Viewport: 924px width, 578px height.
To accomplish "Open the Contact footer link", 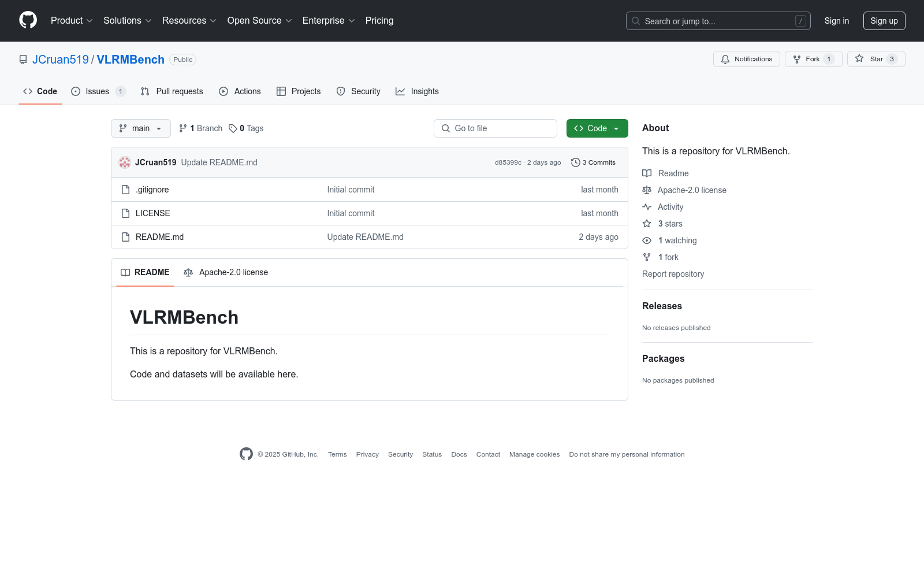I will 488,454.
